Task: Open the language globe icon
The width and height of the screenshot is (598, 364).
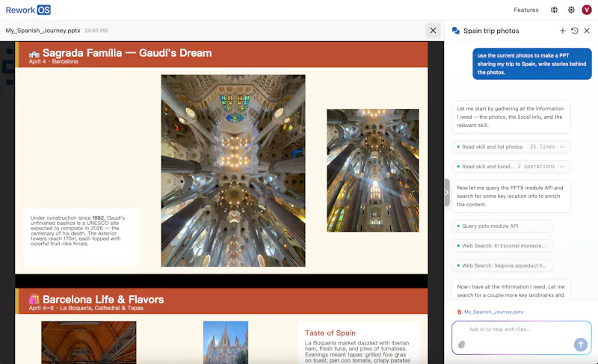Action: (554, 10)
